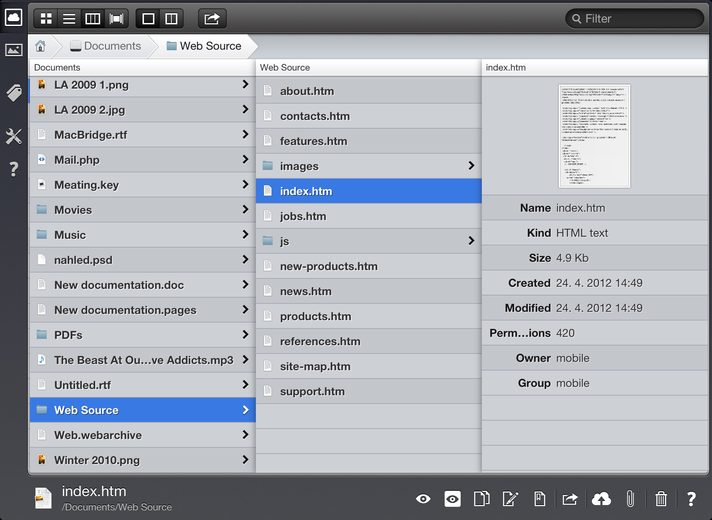Open the tags sidebar icon

pyautogui.click(x=14, y=93)
